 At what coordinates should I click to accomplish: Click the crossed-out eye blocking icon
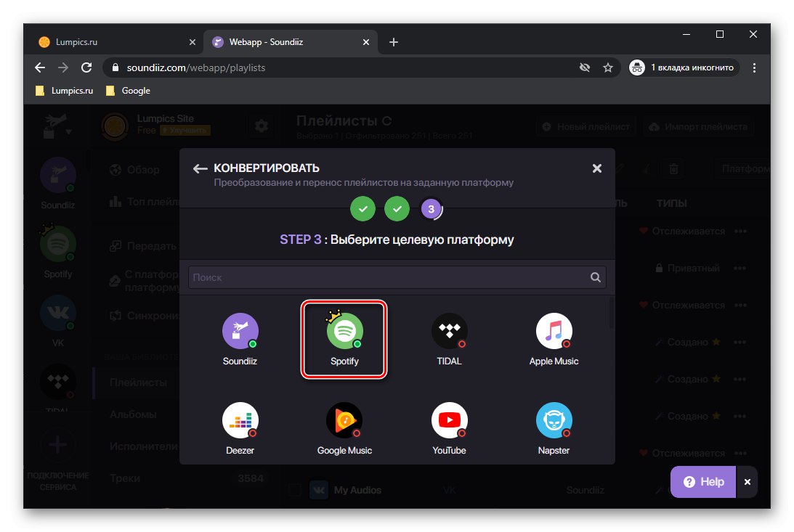point(585,67)
